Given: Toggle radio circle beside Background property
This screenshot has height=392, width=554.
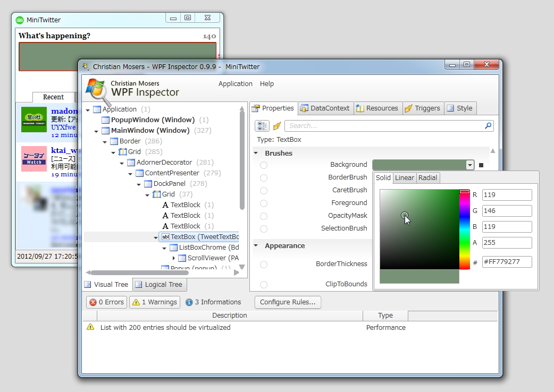Looking at the screenshot, I should pyautogui.click(x=264, y=165).
